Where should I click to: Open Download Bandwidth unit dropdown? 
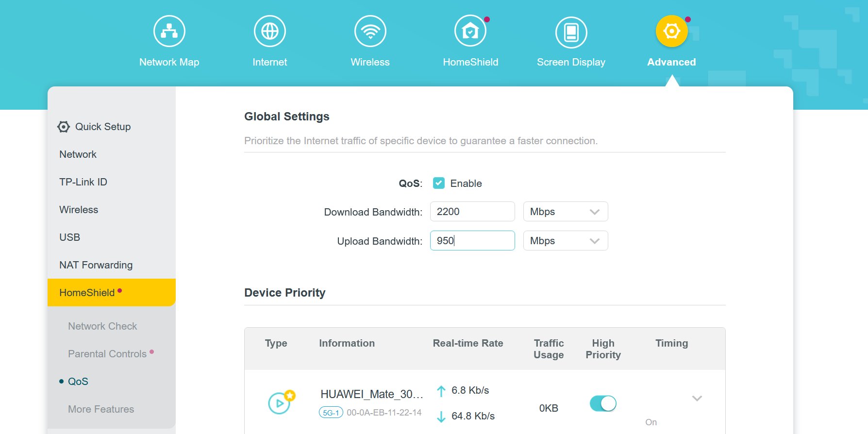pyautogui.click(x=566, y=212)
